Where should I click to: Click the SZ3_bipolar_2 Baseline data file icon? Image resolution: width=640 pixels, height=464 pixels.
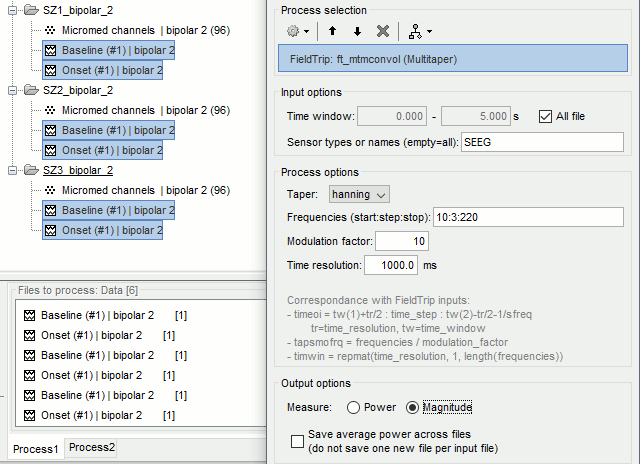click(51, 210)
